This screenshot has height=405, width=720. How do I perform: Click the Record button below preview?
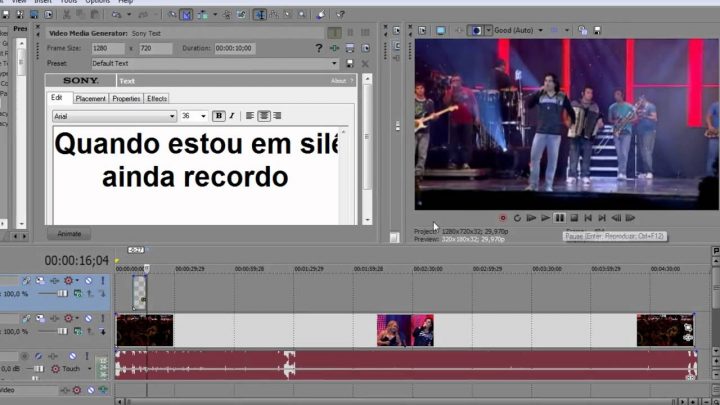[x=503, y=218]
